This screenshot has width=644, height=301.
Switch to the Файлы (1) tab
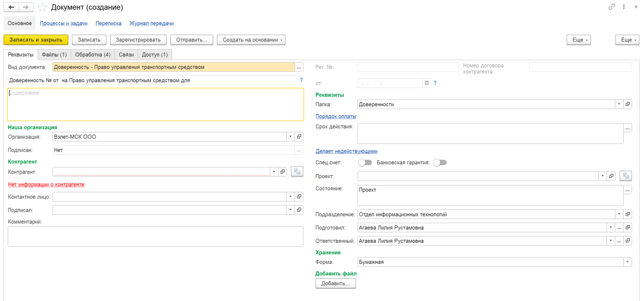coord(54,55)
